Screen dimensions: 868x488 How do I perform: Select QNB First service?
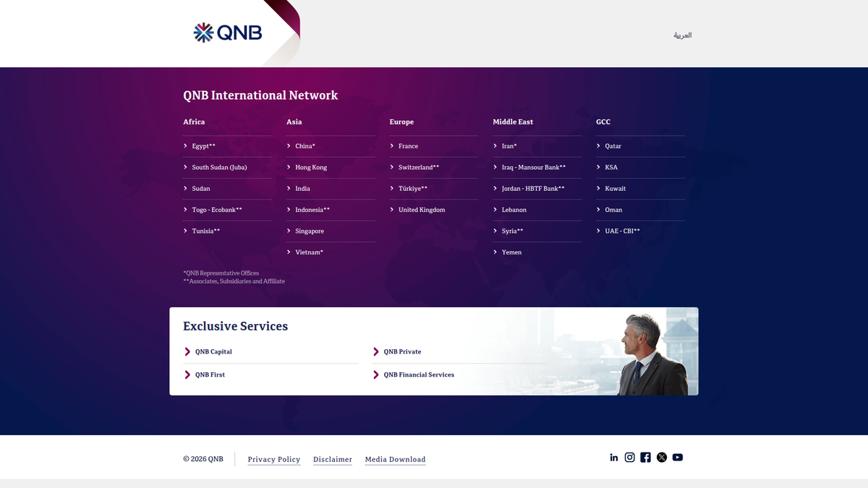[x=210, y=374]
